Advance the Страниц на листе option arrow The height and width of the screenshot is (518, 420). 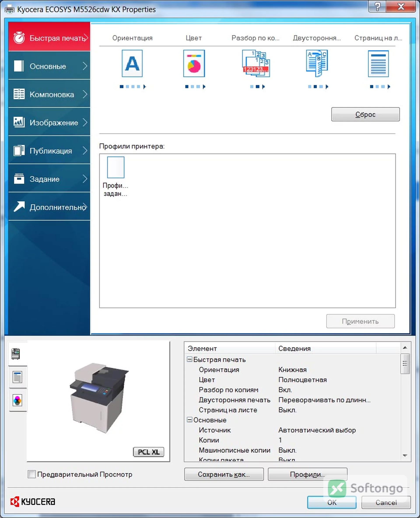(389, 87)
